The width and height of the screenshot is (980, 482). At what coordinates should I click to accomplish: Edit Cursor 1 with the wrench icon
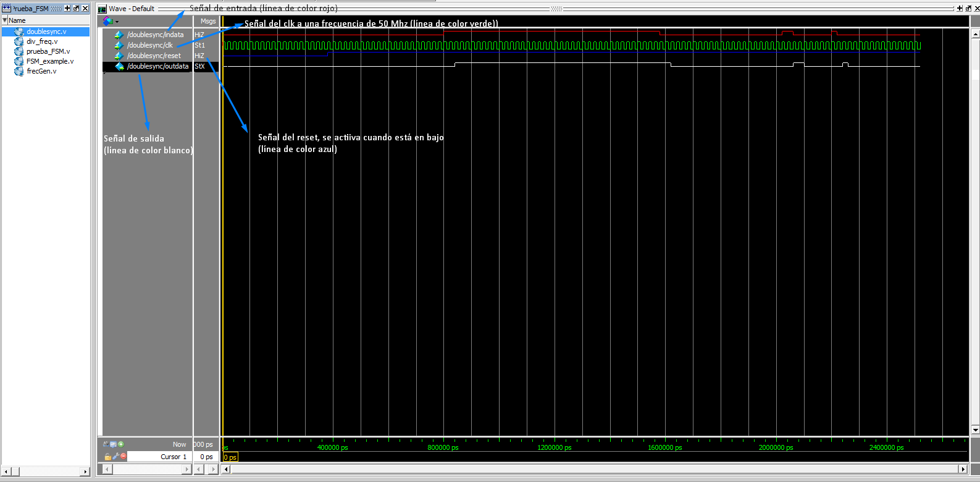coord(115,456)
